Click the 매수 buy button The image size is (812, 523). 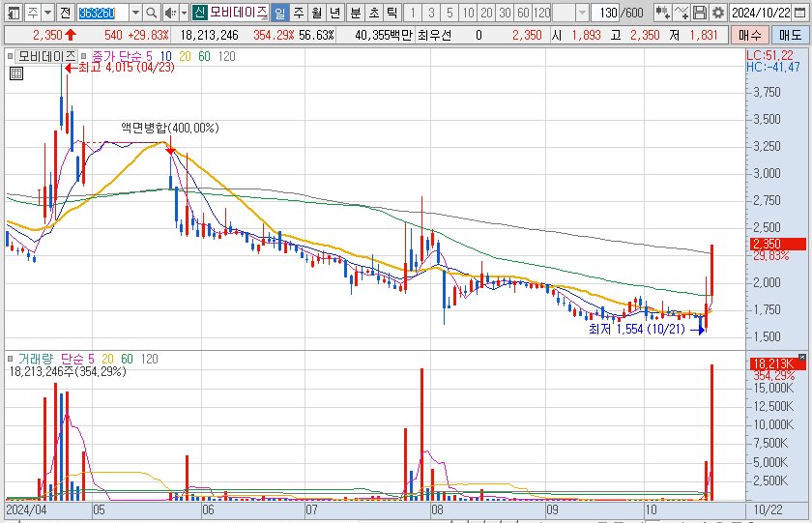749,35
